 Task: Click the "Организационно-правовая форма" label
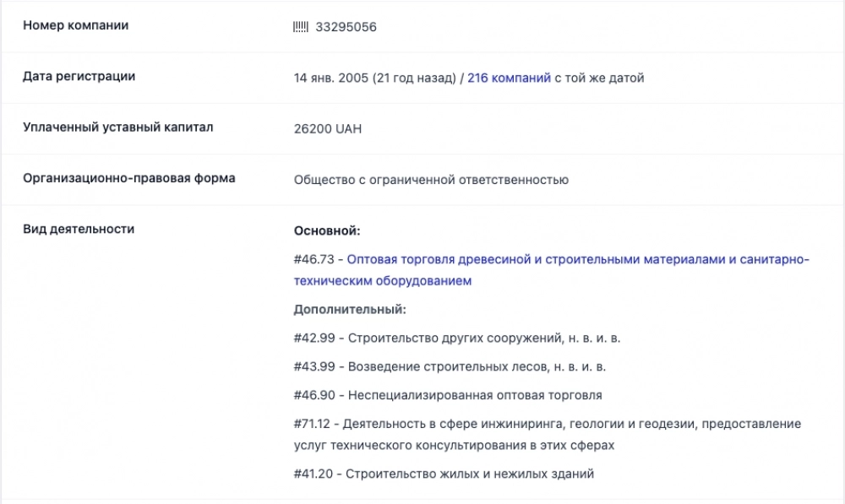coord(128,178)
